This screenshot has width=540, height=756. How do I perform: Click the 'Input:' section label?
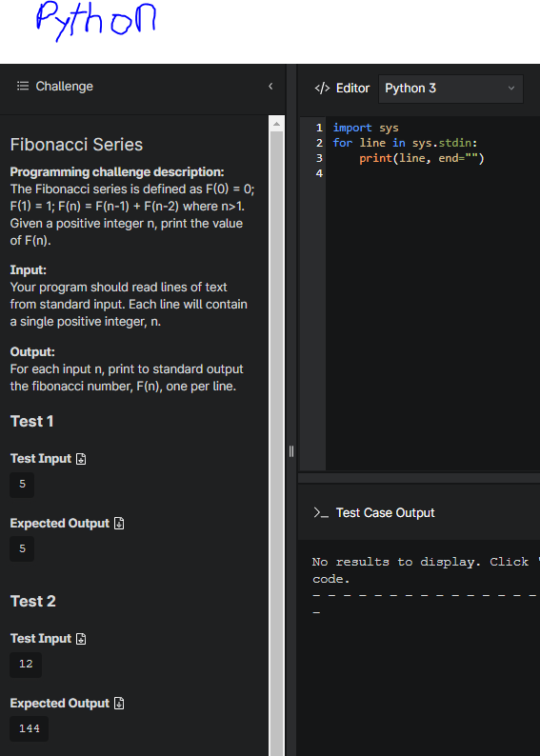(x=29, y=270)
